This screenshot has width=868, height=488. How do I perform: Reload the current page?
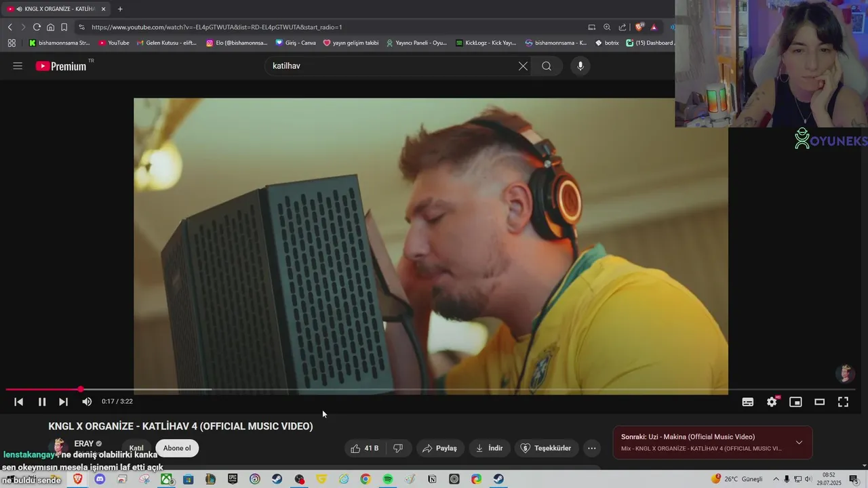(37, 27)
